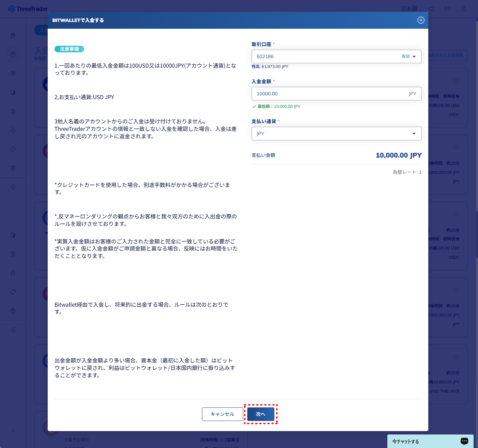The height and width of the screenshot is (448, 478).
Task: Open the apps grid icon in sidebar
Action: point(13,73)
